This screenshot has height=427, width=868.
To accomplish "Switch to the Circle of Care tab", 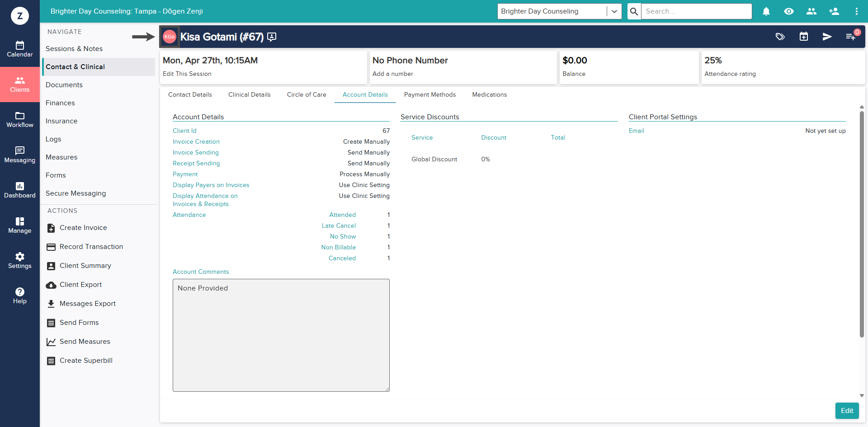I will tap(307, 94).
